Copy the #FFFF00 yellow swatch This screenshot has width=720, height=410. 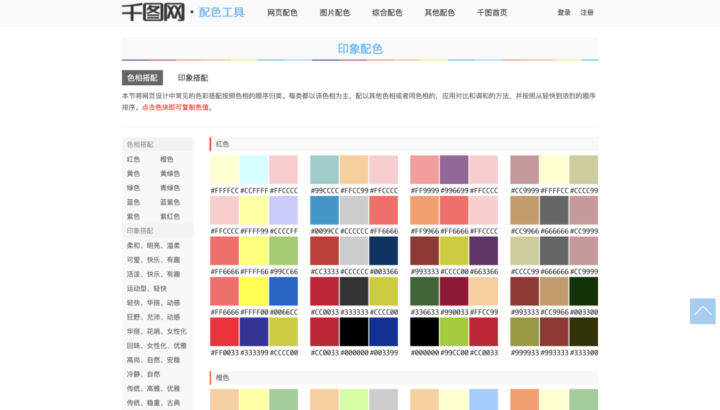(x=254, y=291)
